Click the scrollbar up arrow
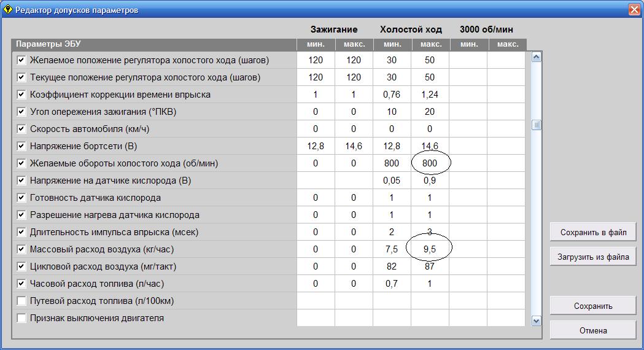Image resolution: width=644 pixels, height=350 pixels. 536,57
